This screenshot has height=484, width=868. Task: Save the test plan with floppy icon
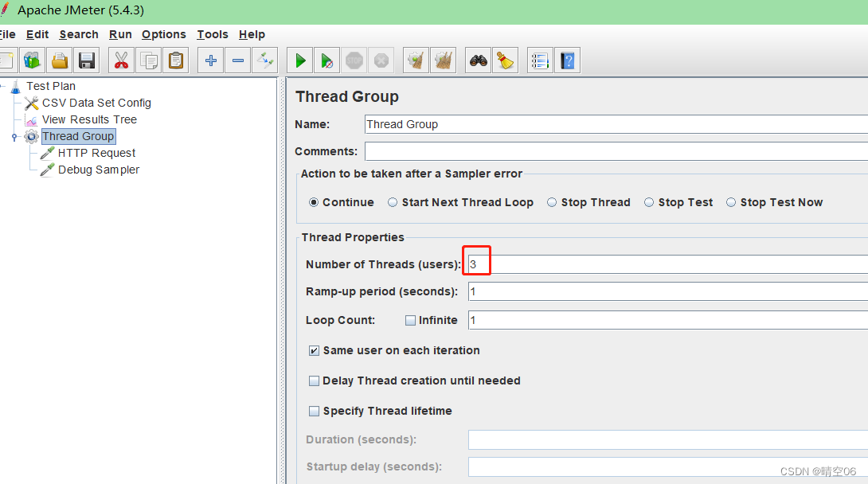[x=87, y=60]
